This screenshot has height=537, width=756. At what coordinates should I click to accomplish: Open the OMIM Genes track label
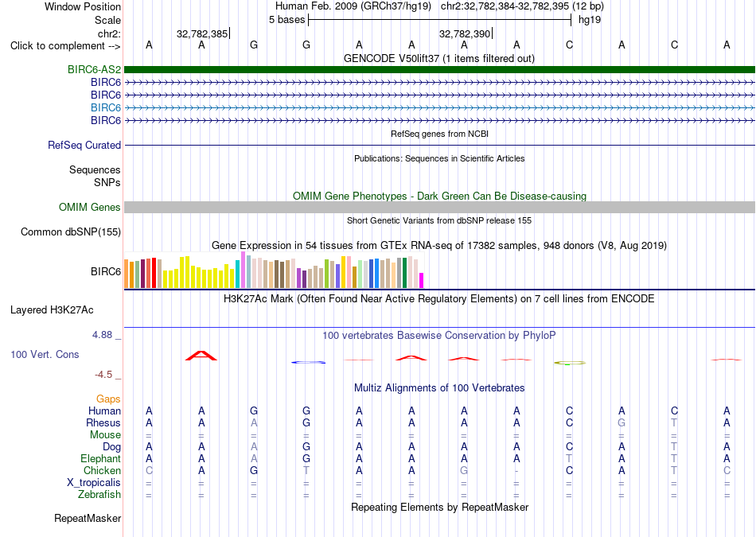90,208
